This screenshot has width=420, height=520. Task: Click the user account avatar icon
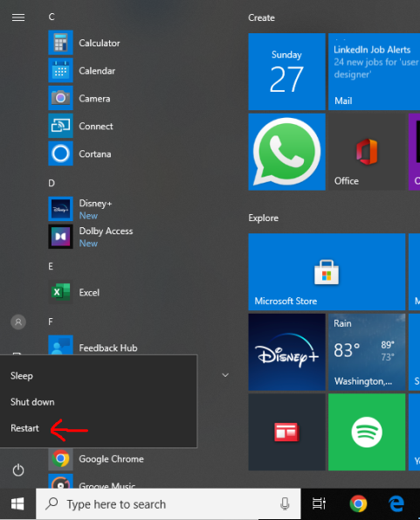click(x=18, y=322)
